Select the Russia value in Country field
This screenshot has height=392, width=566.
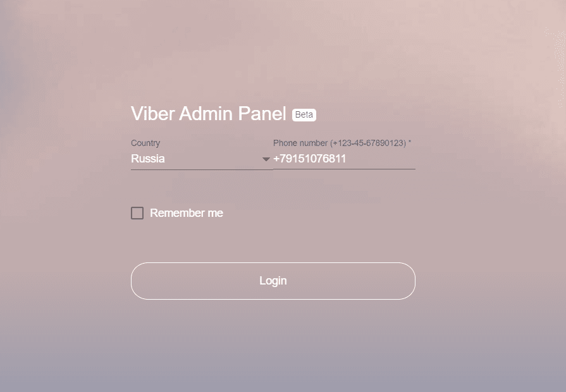(x=148, y=159)
